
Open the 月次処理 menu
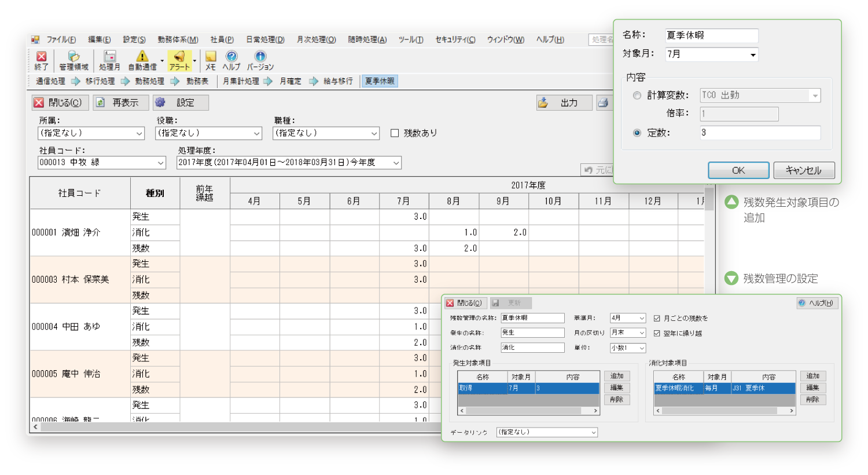[315, 39]
